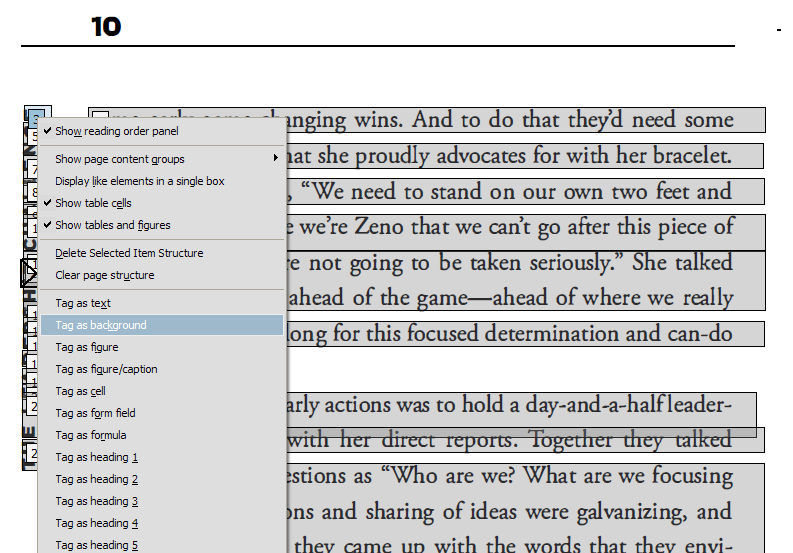Select Tag as figure/caption

[x=162, y=369]
